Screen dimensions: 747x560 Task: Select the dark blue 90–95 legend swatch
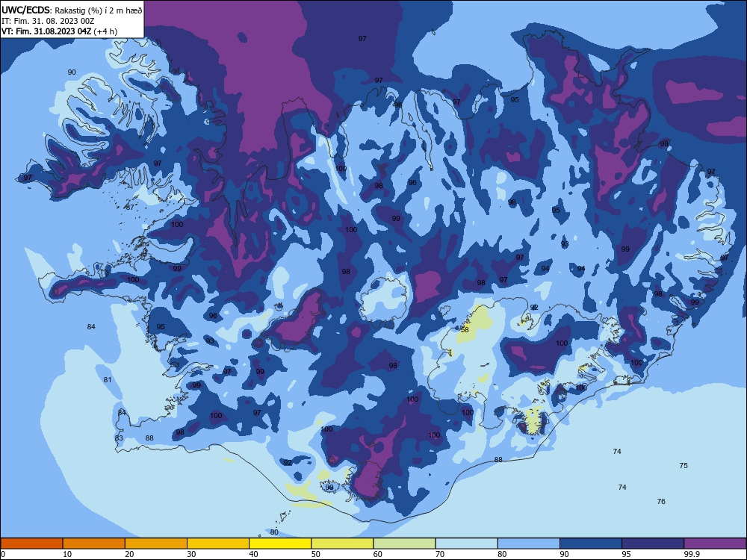[591, 544]
